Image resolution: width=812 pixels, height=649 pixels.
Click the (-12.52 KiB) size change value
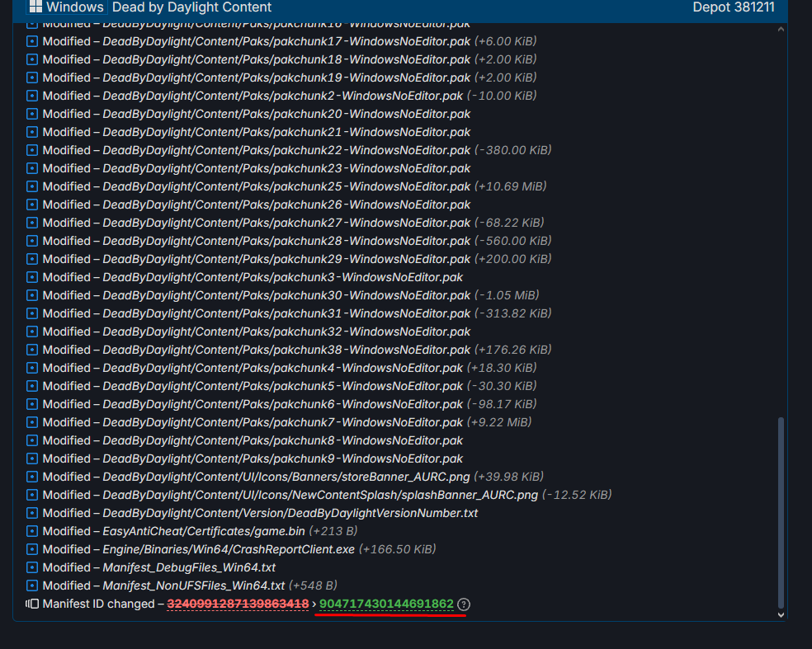click(577, 495)
